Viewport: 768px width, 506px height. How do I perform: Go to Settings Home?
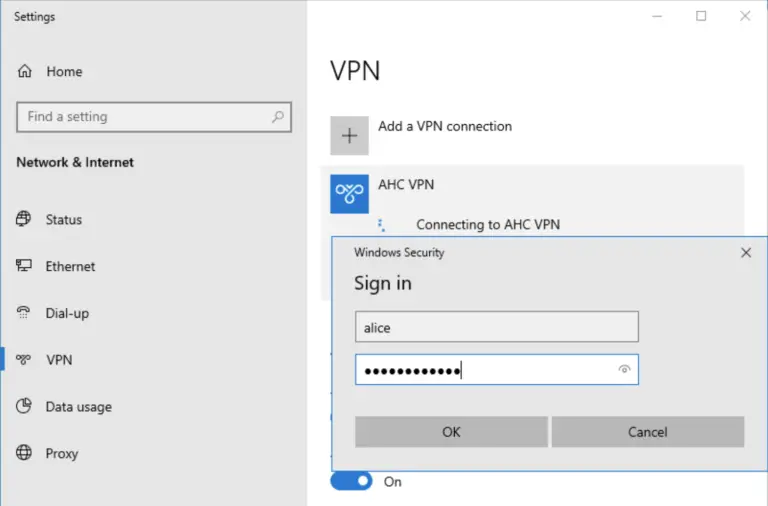tap(64, 72)
